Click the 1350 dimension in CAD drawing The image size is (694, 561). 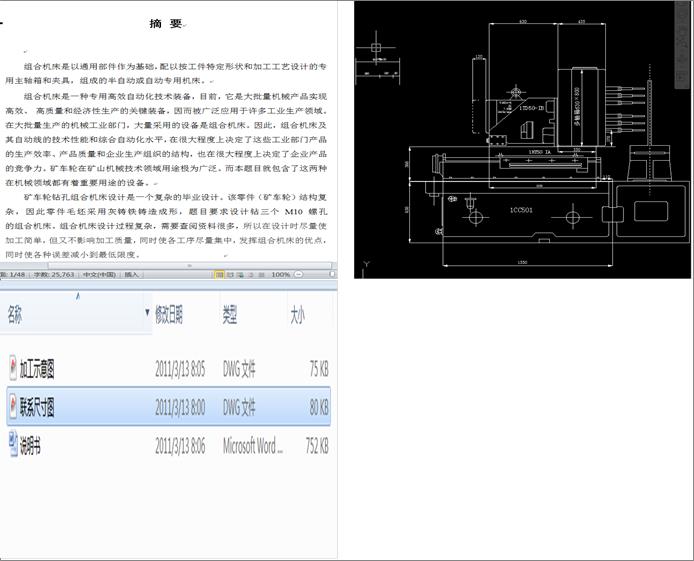(x=522, y=262)
